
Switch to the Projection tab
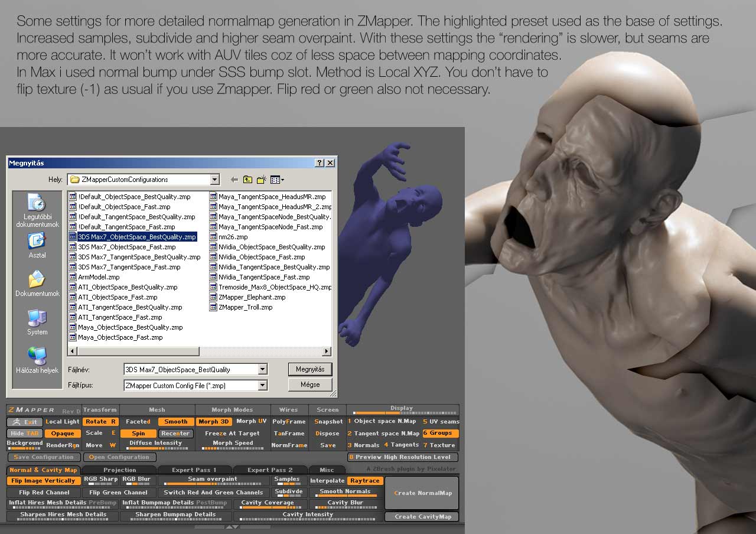click(120, 470)
